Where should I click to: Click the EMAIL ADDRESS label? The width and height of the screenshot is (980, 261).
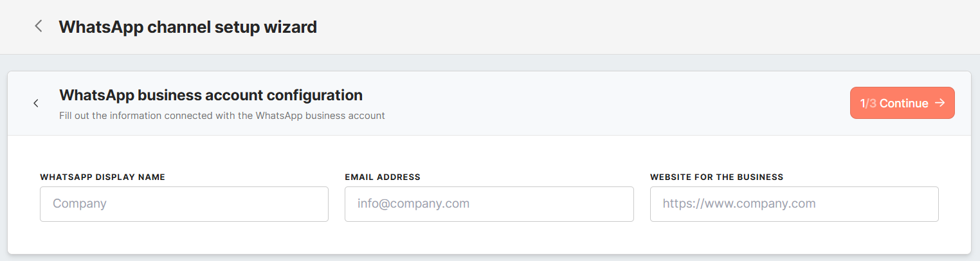[383, 177]
